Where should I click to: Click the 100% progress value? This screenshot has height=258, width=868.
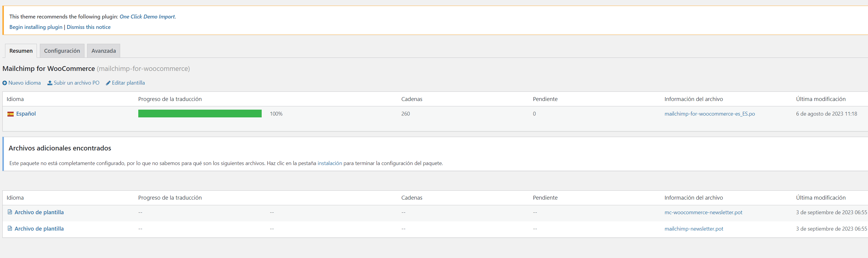276,114
